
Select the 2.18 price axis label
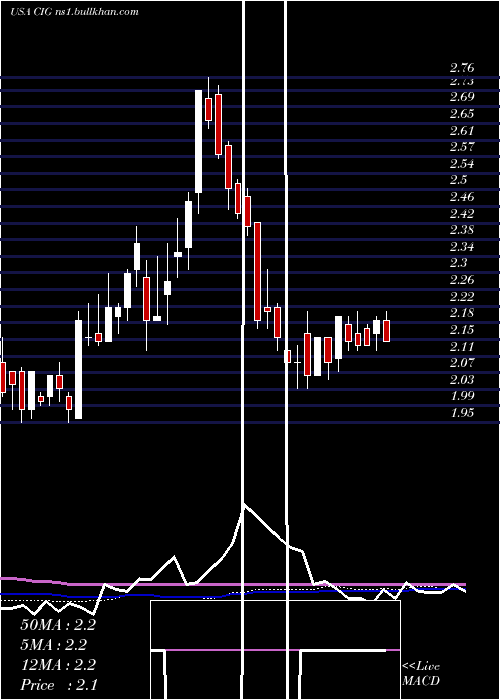click(462, 313)
